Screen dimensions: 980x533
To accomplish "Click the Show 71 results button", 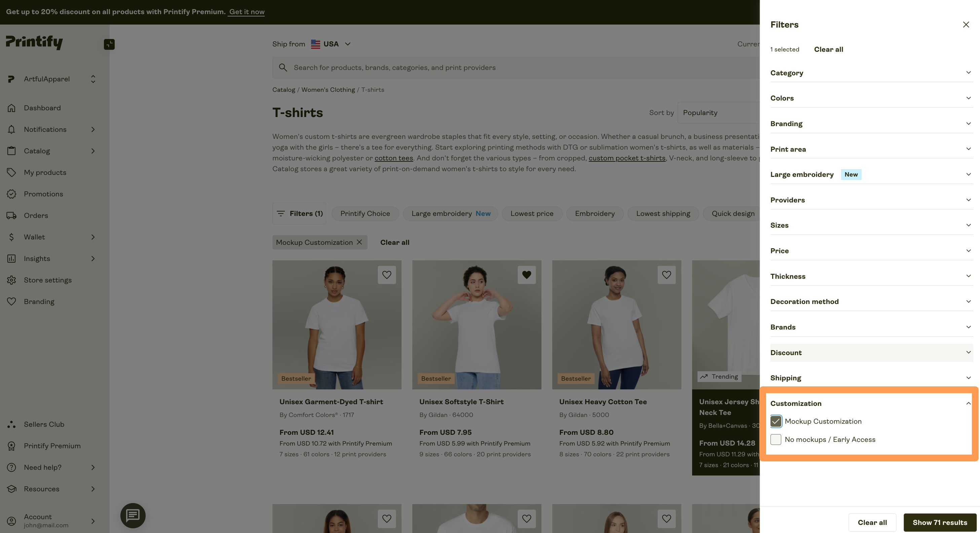I will coord(940,522).
